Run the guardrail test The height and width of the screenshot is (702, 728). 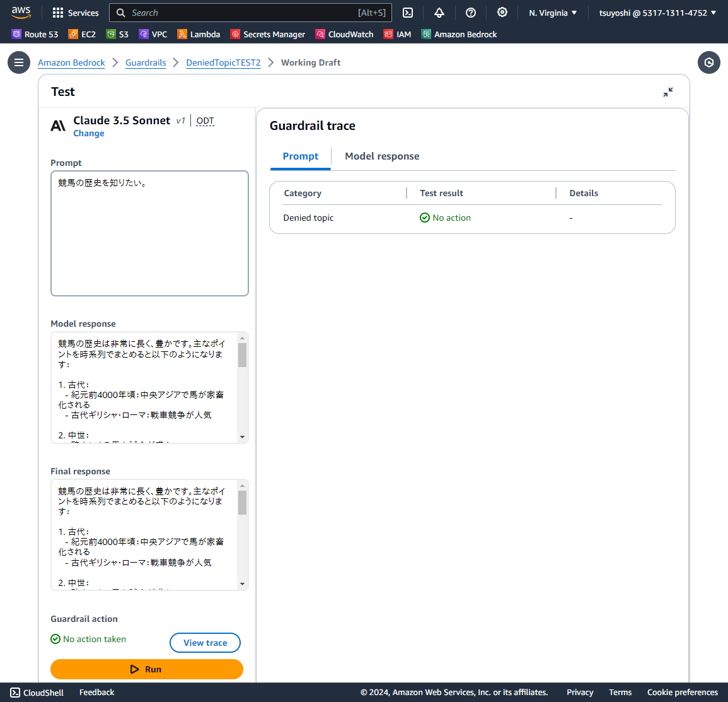tap(147, 669)
